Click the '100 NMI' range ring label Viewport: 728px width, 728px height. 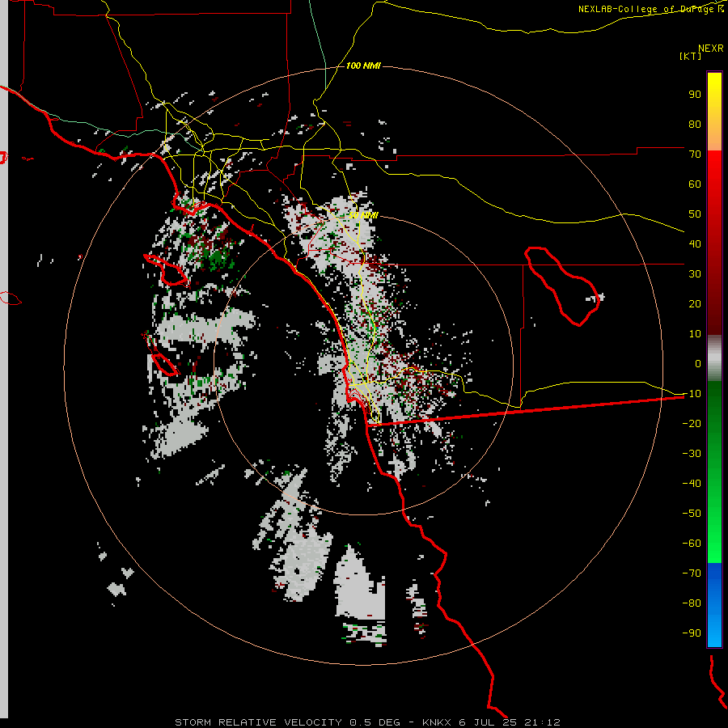point(363,66)
